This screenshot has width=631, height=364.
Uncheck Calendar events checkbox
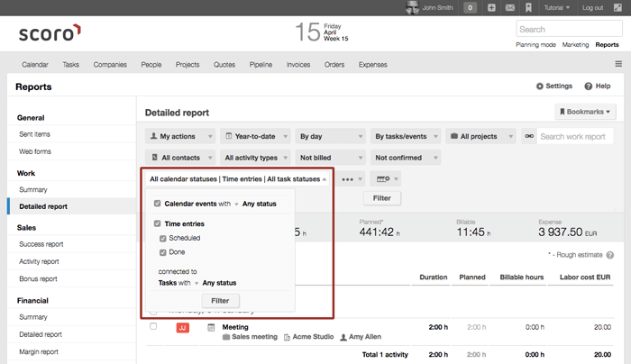pos(158,204)
